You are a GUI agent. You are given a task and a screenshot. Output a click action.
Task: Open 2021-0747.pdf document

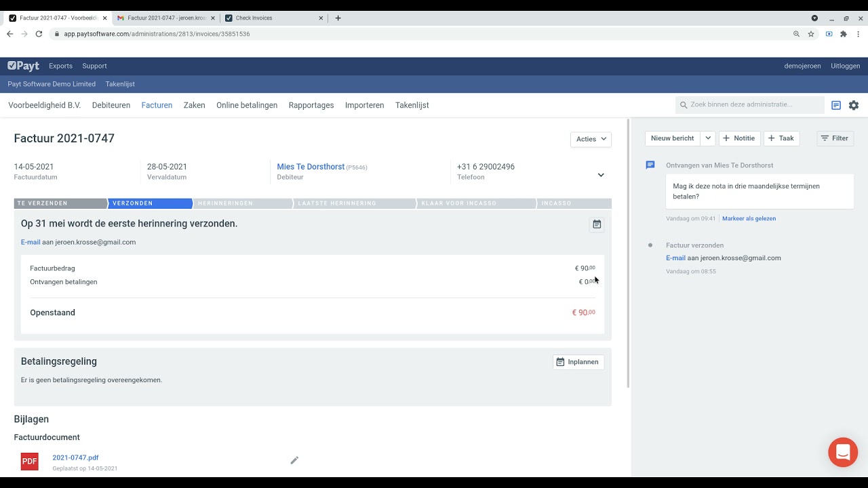75,457
